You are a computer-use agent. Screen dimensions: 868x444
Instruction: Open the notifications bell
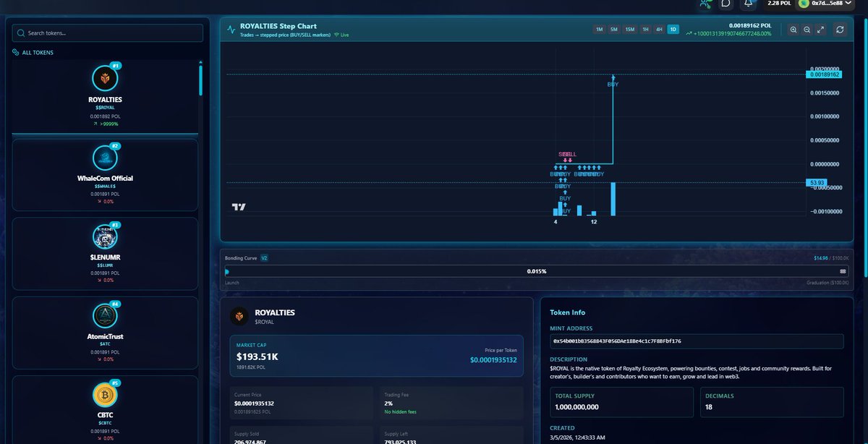[x=748, y=4]
